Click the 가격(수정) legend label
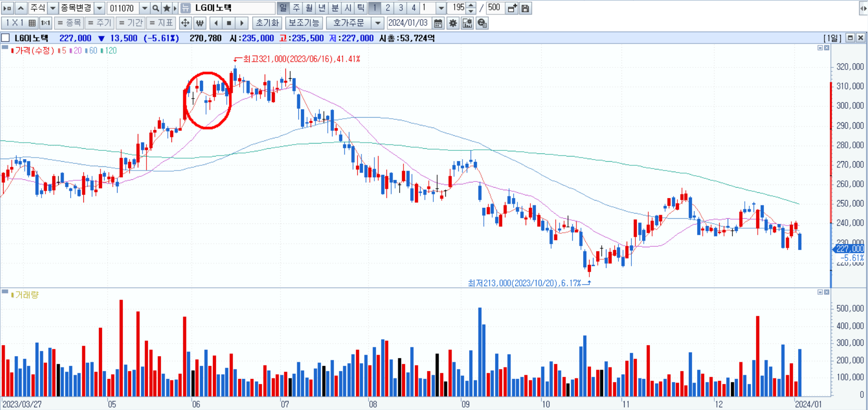This screenshot has width=868, height=410. [34, 50]
